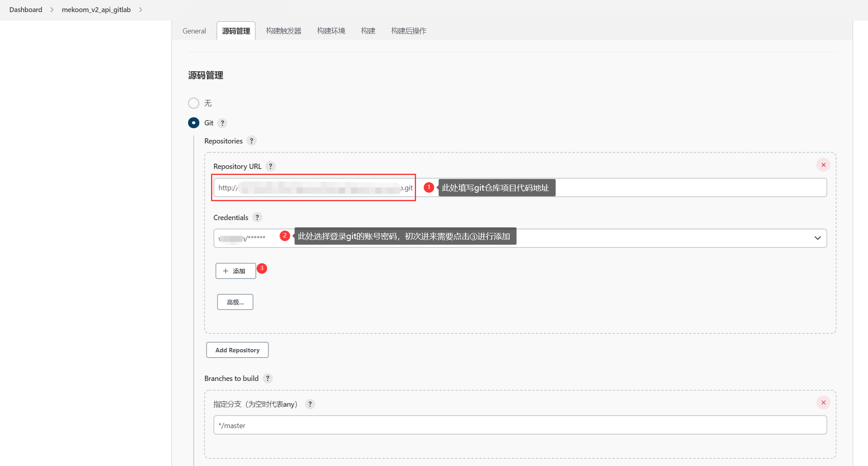This screenshot has height=466, width=868.
Task: Click Credentials help question mark
Action: tap(257, 217)
